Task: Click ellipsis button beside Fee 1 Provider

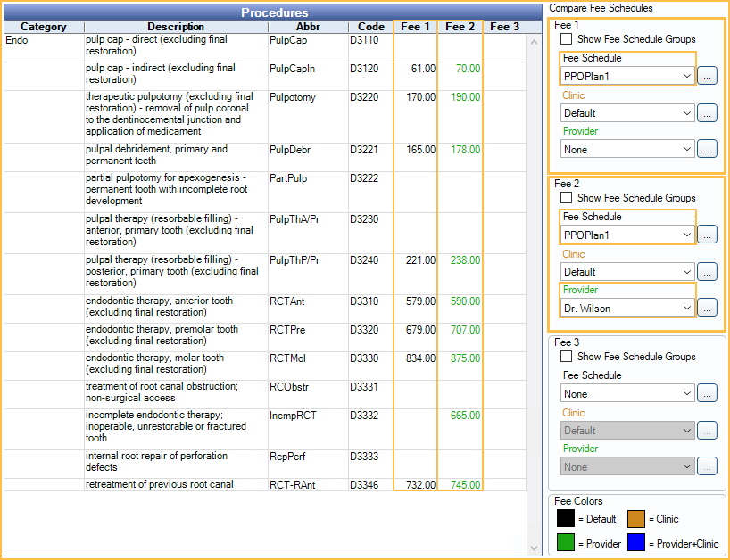Action: point(707,150)
